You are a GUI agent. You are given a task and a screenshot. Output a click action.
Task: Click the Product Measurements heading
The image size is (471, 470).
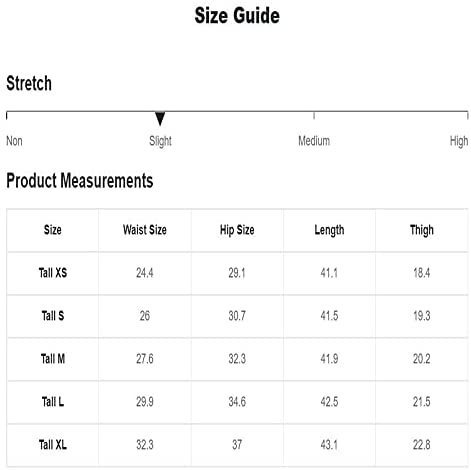(80, 181)
